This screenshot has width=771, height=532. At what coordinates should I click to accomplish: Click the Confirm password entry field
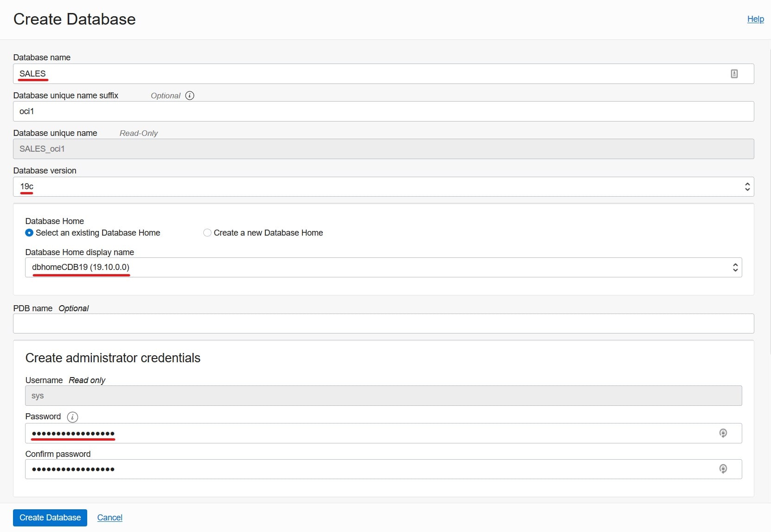pos(325,469)
